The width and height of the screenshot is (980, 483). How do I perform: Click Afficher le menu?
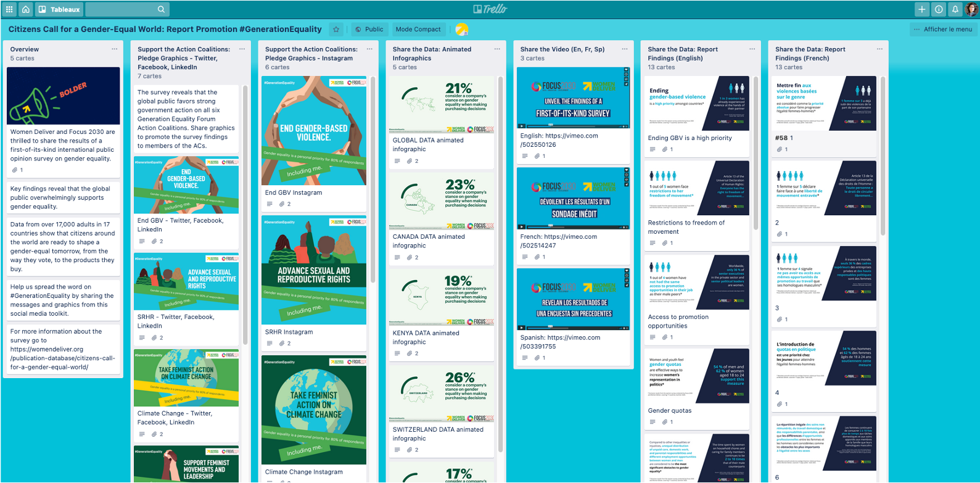pos(942,29)
